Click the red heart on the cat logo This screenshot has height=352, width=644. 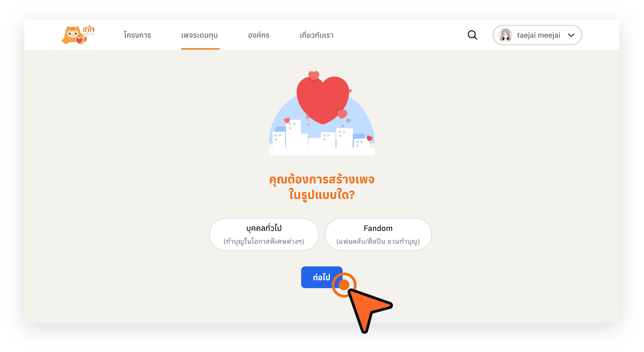[79, 40]
